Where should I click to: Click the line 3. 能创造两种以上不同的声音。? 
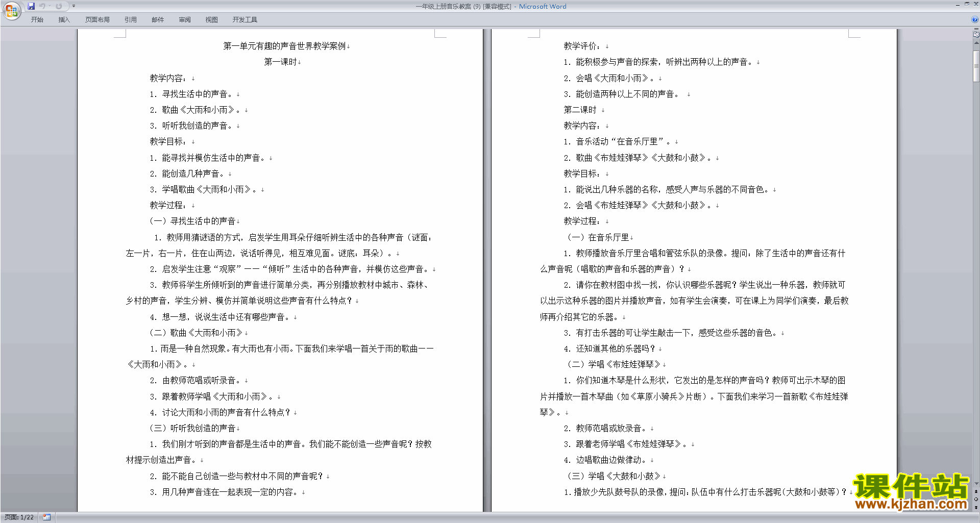pyautogui.click(x=622, y=94)
